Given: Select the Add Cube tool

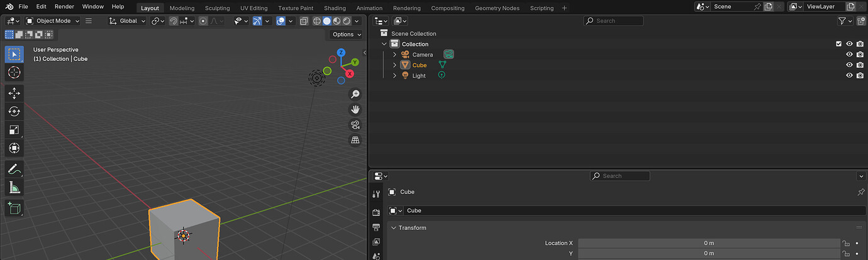Looking at the screenshot, I should click(14, 208).
